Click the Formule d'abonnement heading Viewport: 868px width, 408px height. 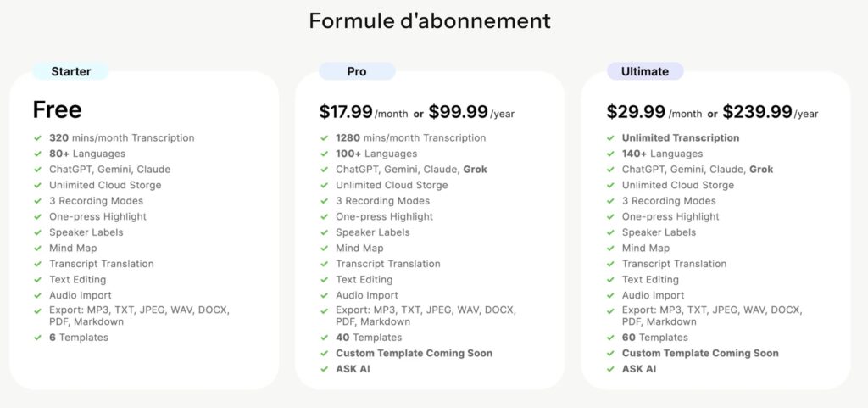point(430,20)
